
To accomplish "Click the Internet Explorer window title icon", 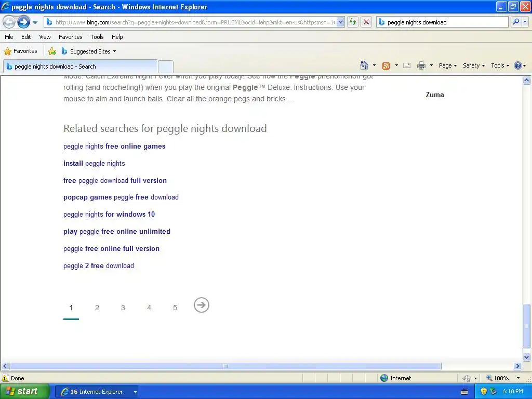I will point(5,6).
